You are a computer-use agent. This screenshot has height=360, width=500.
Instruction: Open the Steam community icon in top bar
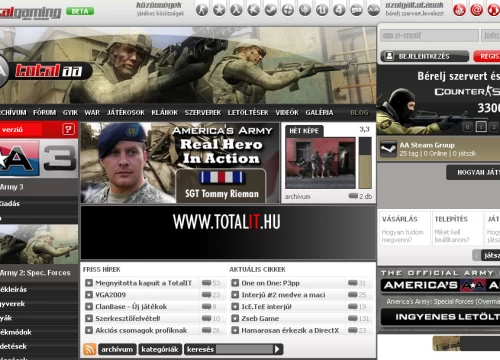tap(271, 10)
